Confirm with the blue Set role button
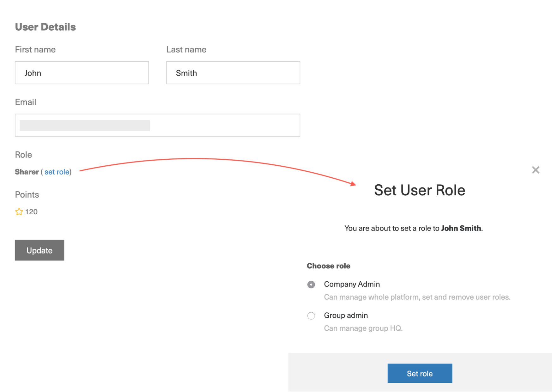 [420, 373]
